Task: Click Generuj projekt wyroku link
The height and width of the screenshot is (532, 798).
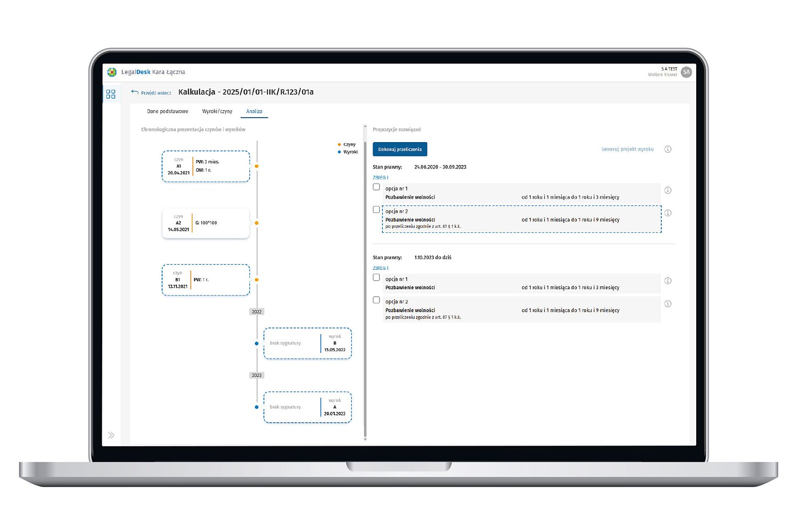Action: click(627, 149)
